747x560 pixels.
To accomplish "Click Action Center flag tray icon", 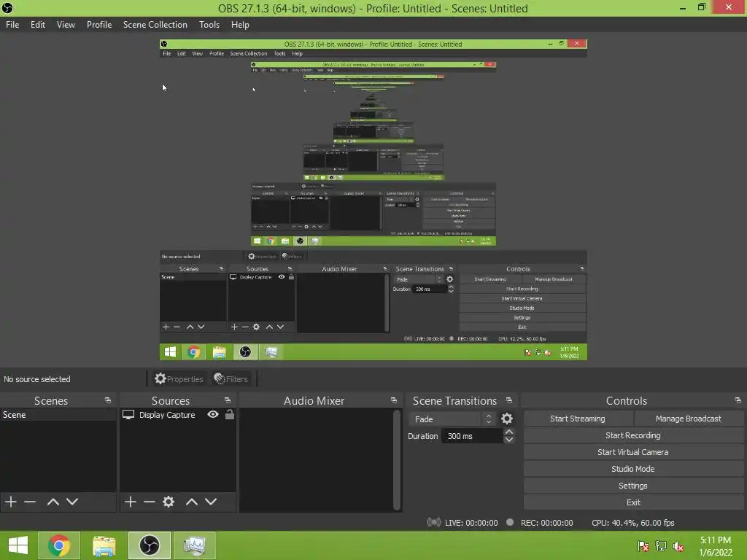I will point(643,545).
